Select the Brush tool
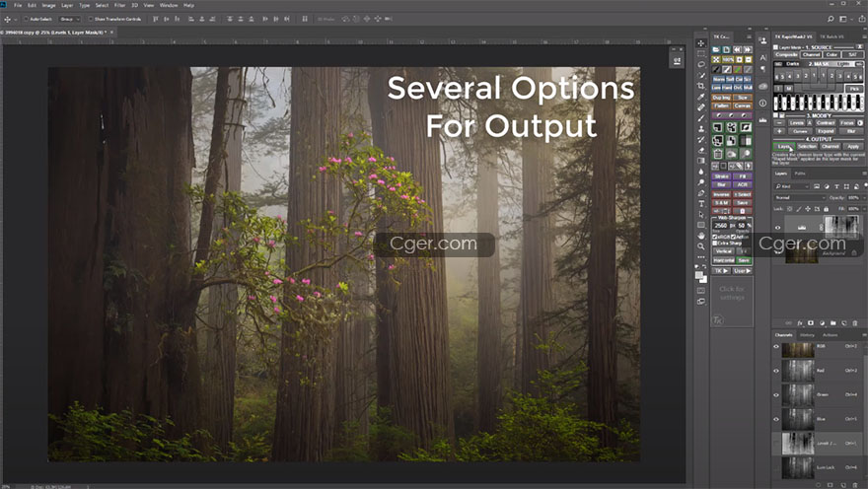This screenshot has width=868, height=489. click(701, 118)
